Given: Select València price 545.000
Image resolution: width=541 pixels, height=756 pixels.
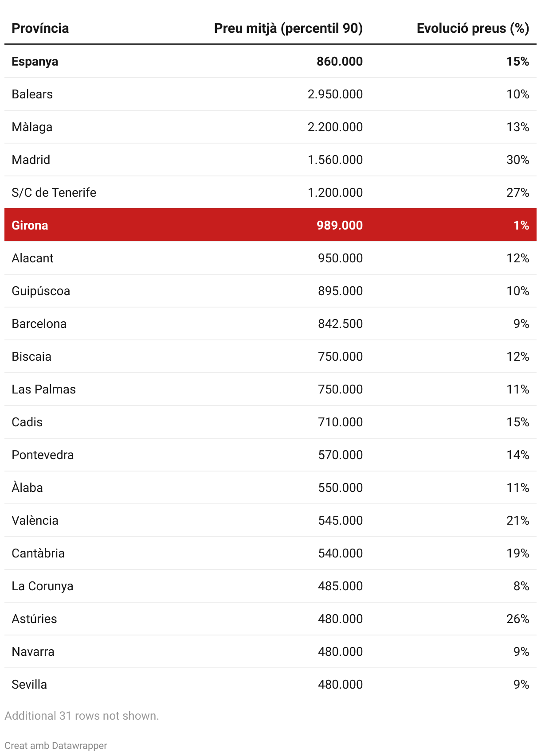Looking at the screenshot, I should click(x=340, y=521).
